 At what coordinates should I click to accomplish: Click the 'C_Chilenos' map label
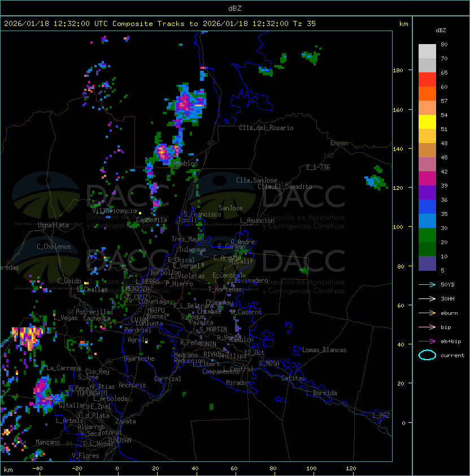(54, 246)
